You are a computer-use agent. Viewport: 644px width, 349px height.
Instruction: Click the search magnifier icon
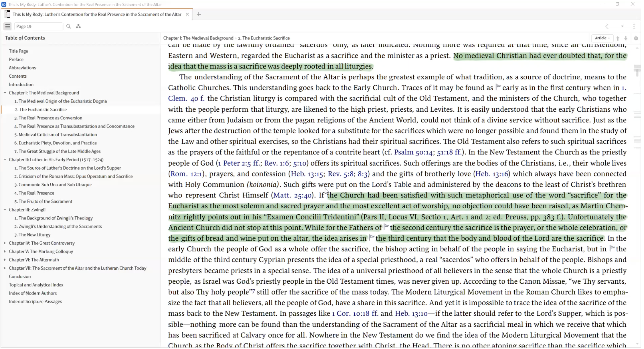(x=68, y=26)
